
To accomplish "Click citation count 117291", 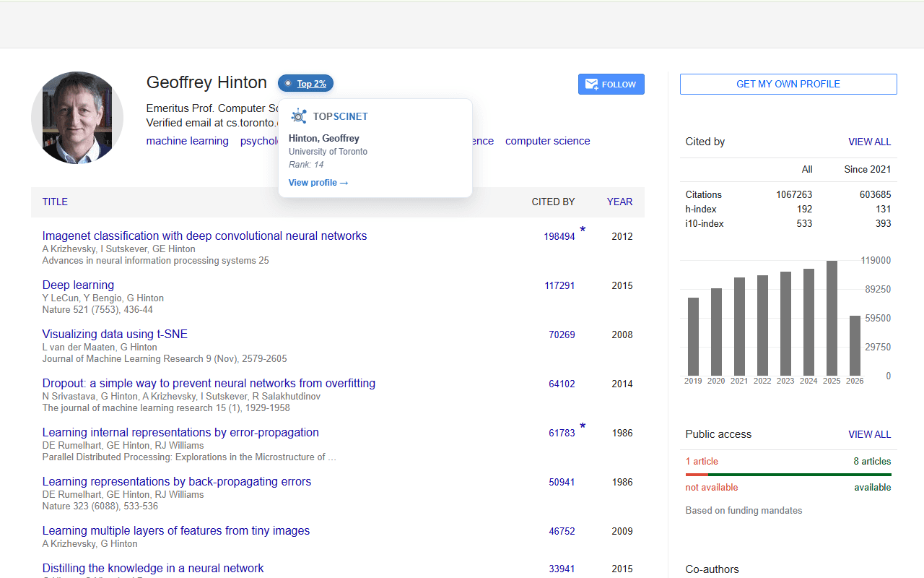I will pyautogui.click(x=559, y=285).
